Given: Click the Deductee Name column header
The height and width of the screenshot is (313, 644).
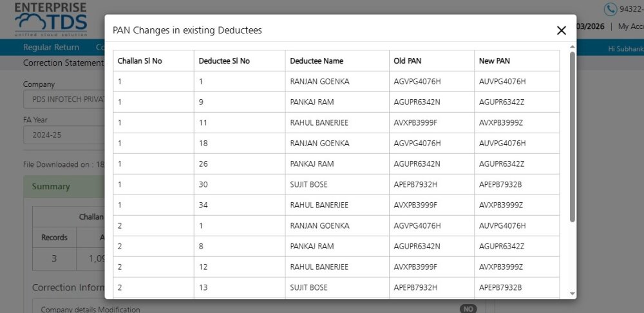Looking at the screenshot, I should pos(316,61).
